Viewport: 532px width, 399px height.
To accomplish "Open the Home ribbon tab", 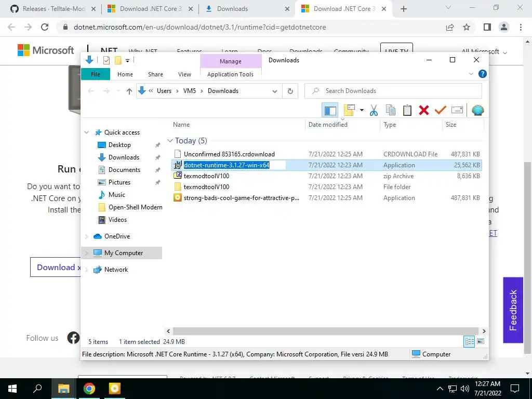I will click(x=125, y=74).
